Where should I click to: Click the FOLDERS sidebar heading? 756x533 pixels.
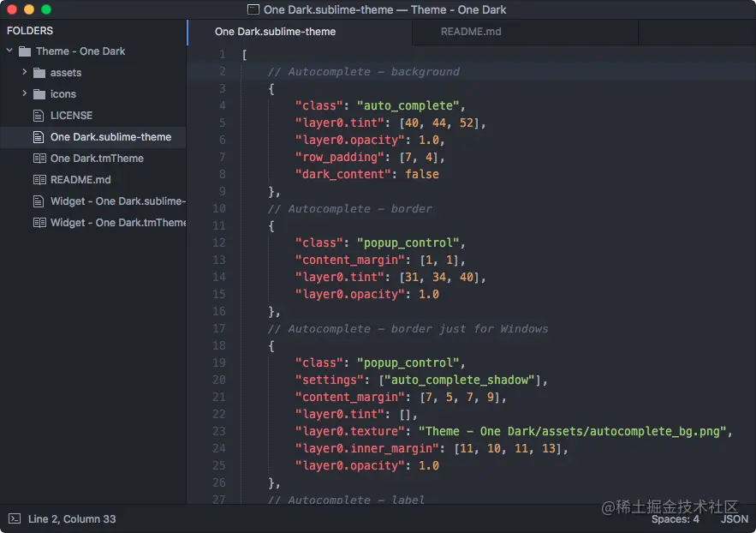pos(30,30)
